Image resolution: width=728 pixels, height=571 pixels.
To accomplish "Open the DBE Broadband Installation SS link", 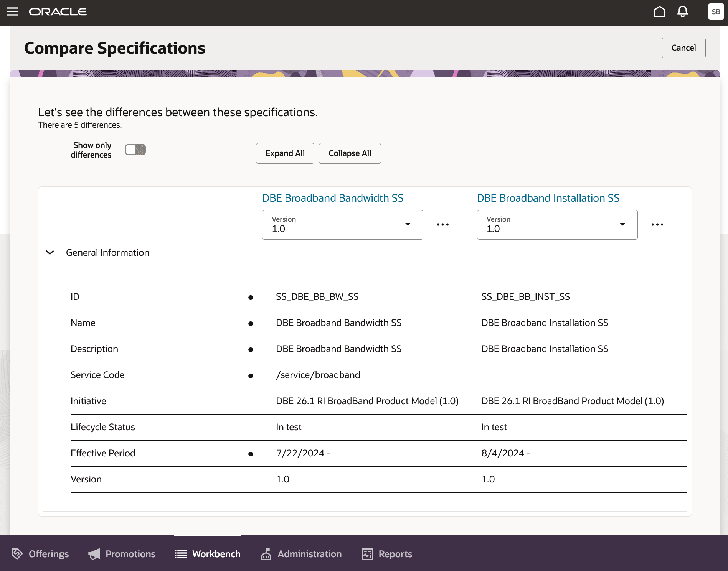I will pyautogui.click(x=548, y=198).
